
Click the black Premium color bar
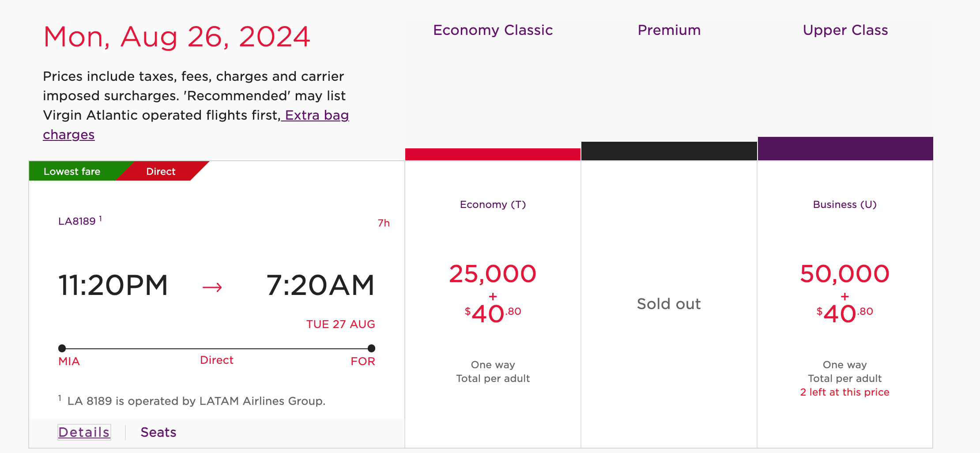pos(669,151)
